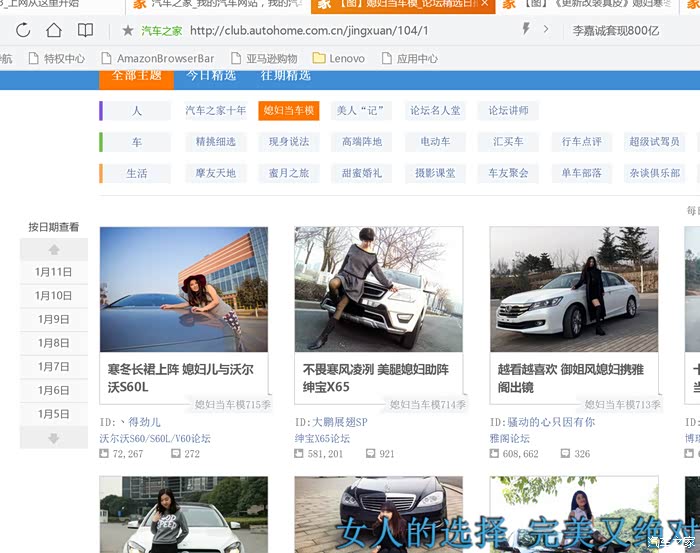Open the Volvo S60L post thumbnail
The width and height of the screenshot is (700, 553).
(184, 289)
